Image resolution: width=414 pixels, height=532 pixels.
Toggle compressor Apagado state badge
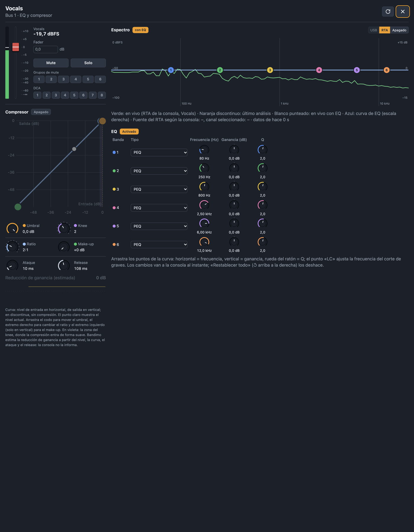coord(41,112)
